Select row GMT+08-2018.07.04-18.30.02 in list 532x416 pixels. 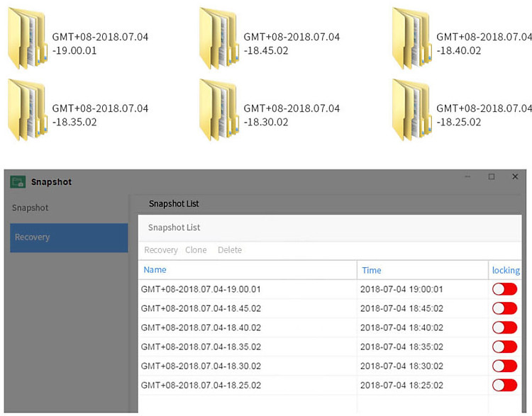click(201, 366)
